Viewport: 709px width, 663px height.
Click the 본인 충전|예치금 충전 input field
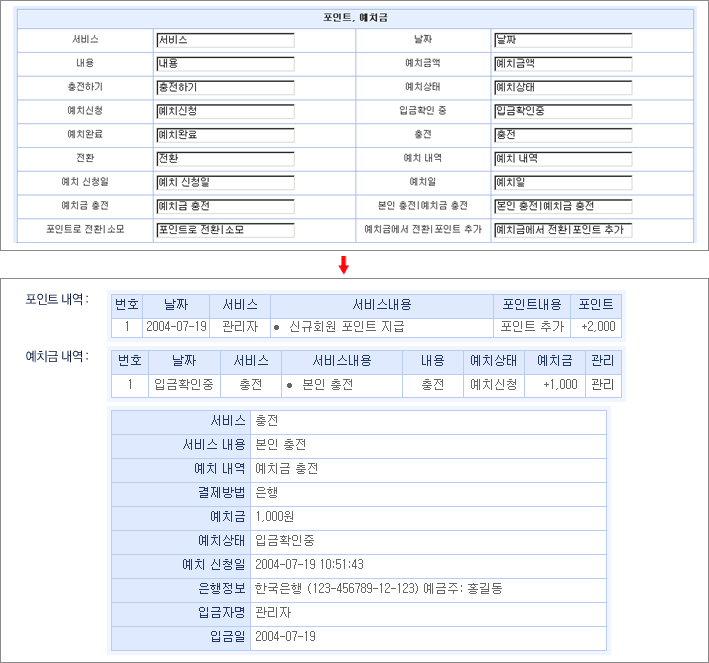tap(563, 206)
